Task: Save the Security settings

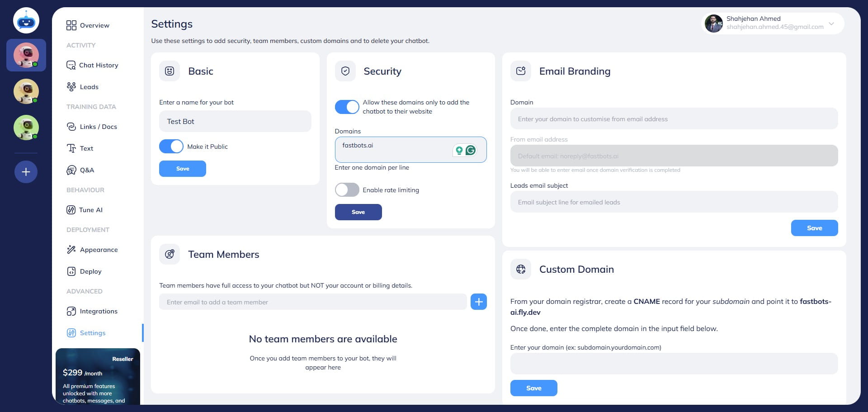Action: click(x=359, y=212)
